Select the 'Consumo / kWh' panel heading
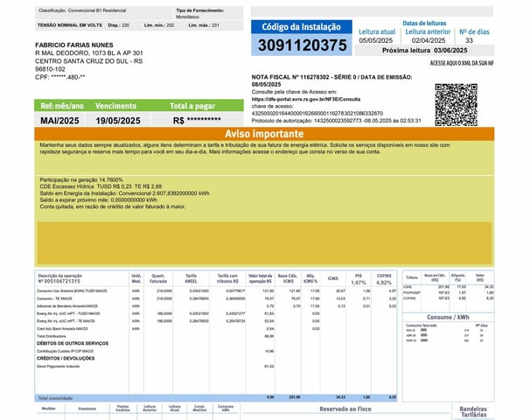 448,318
